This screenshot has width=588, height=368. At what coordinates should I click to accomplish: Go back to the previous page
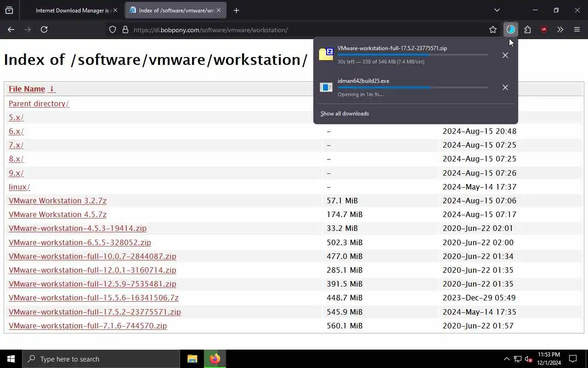point(11,29)
